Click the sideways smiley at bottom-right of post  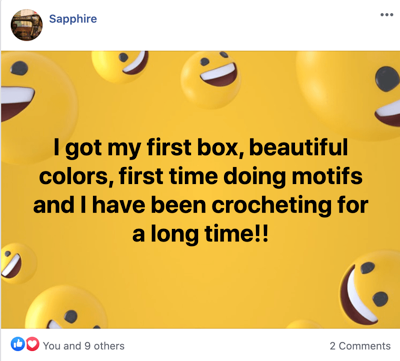(370, 290)
